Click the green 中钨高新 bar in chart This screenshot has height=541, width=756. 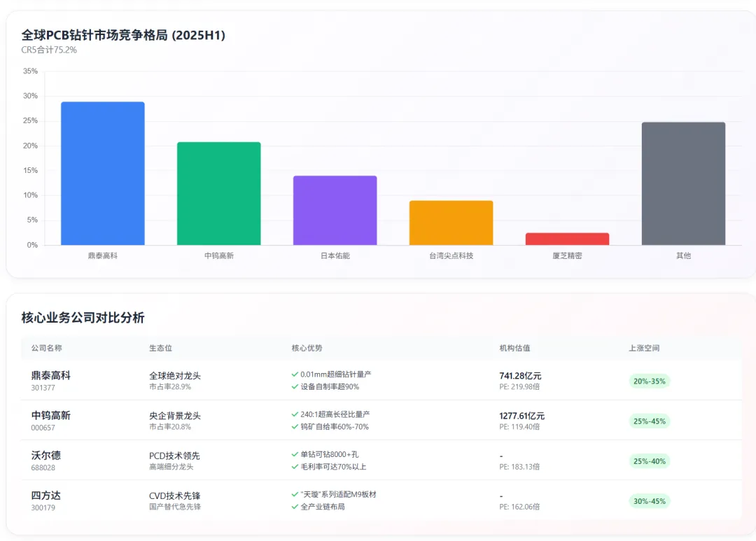[x=219, y=193]
